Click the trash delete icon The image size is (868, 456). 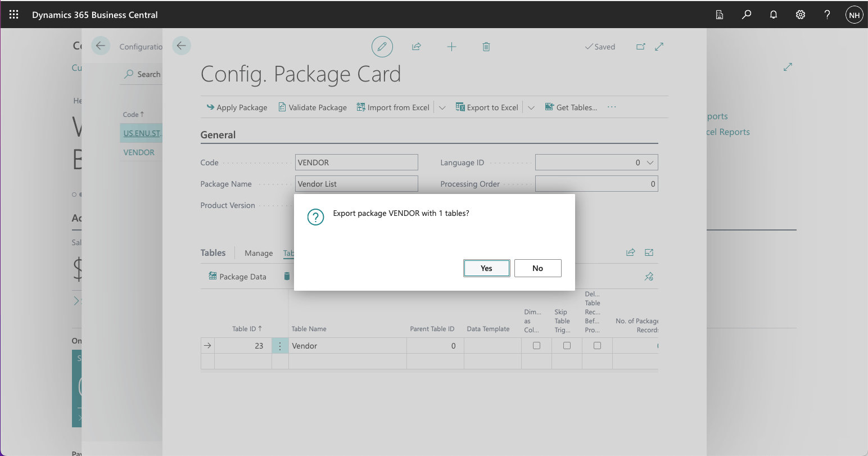click(x=486, y=47)
